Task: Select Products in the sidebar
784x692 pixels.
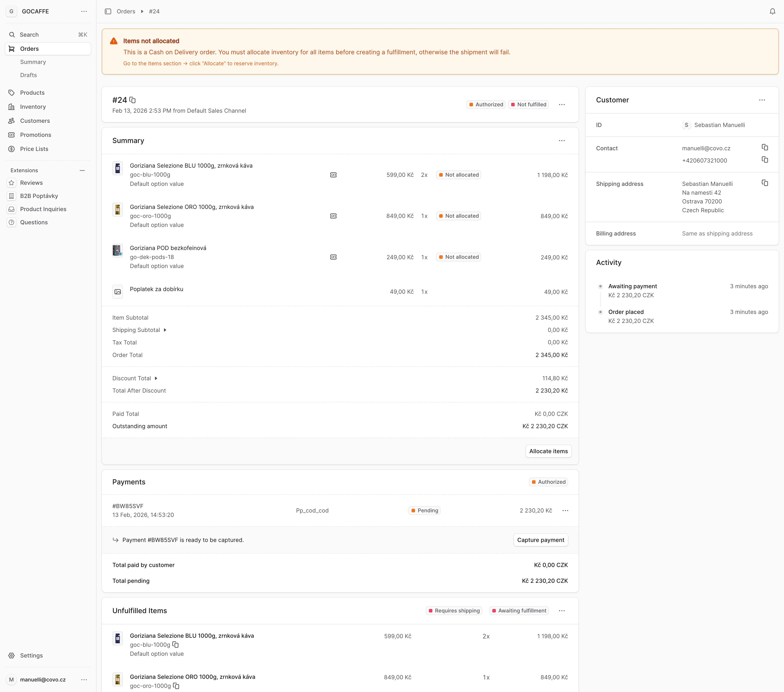Action: coord(32,92)
